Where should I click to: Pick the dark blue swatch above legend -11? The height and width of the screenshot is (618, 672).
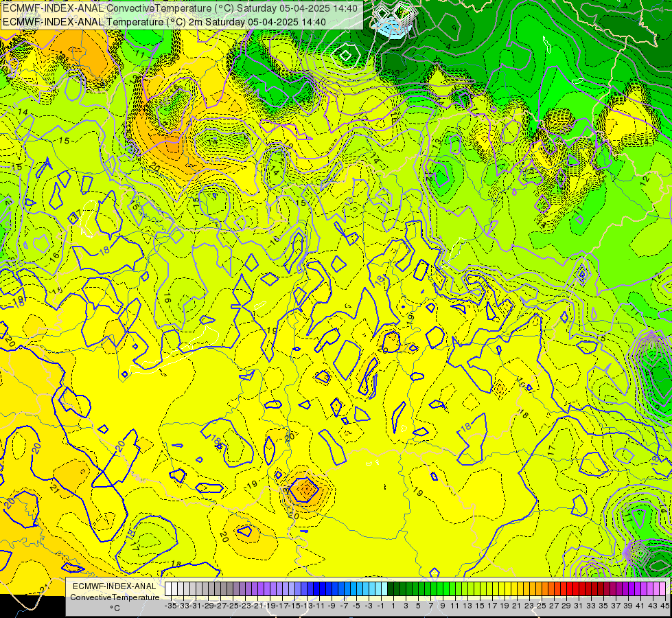pos(316,589)
